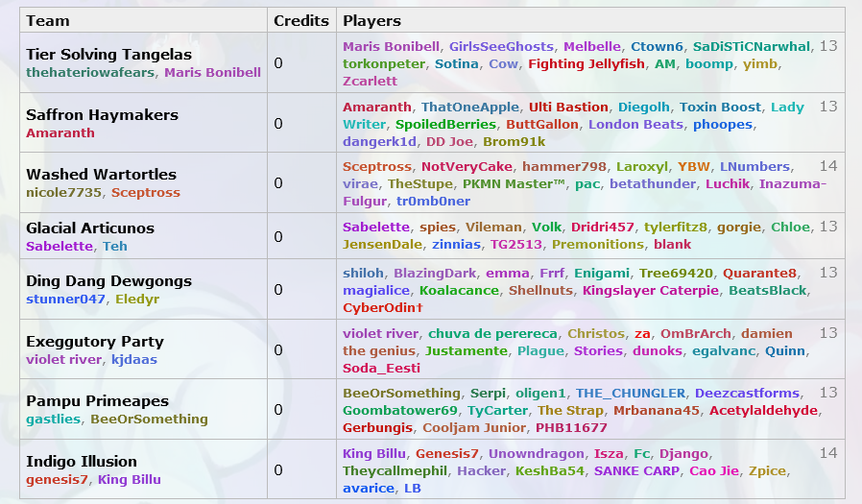862x504 pixels.
Task: Open Melbelle player link
Action: pyautogui.click(x=592, y=47)
